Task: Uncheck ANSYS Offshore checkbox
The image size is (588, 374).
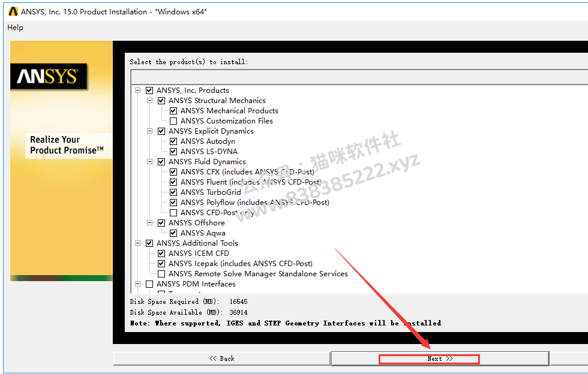Action: 161,222
